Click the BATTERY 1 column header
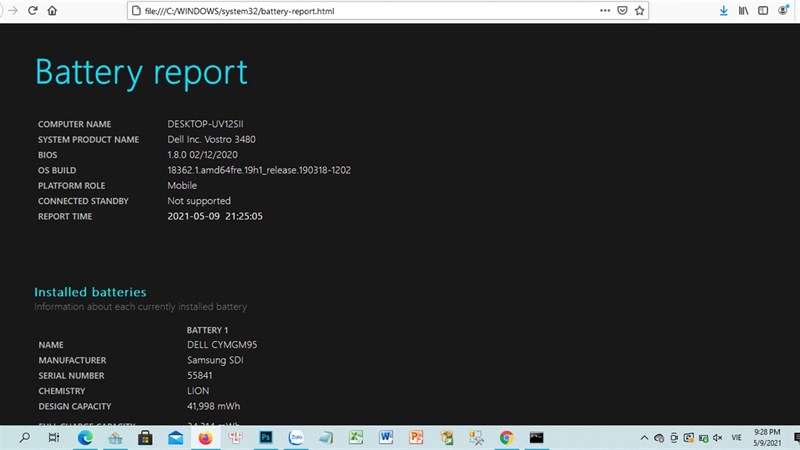Image resolution: width=800 pixels, height=450 pixels. pyautogui.click(x=207, y=330)
